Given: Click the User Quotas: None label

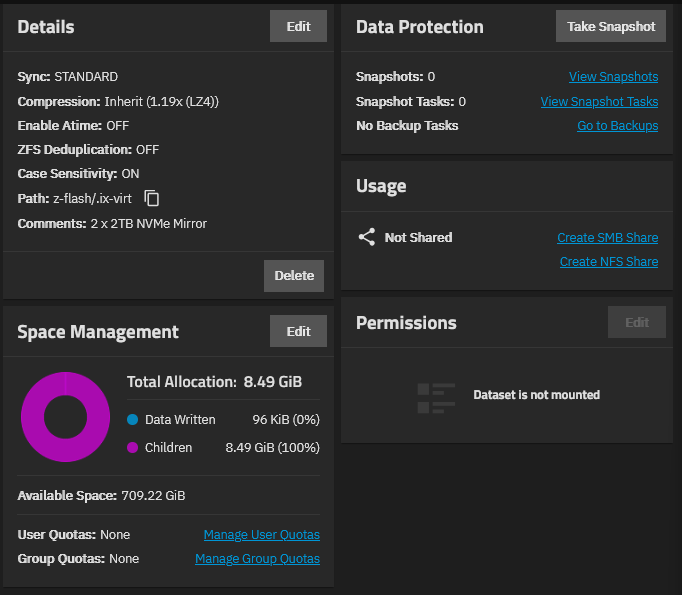Looking at the screenshot, I should 74,535.
